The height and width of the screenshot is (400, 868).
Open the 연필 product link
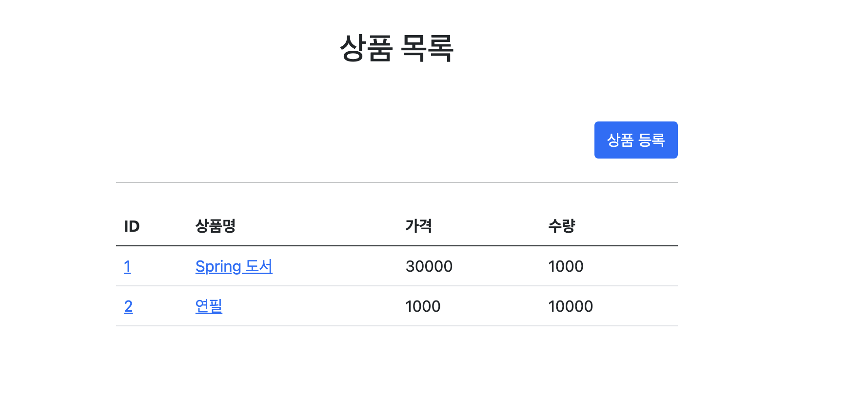[209, 306]
